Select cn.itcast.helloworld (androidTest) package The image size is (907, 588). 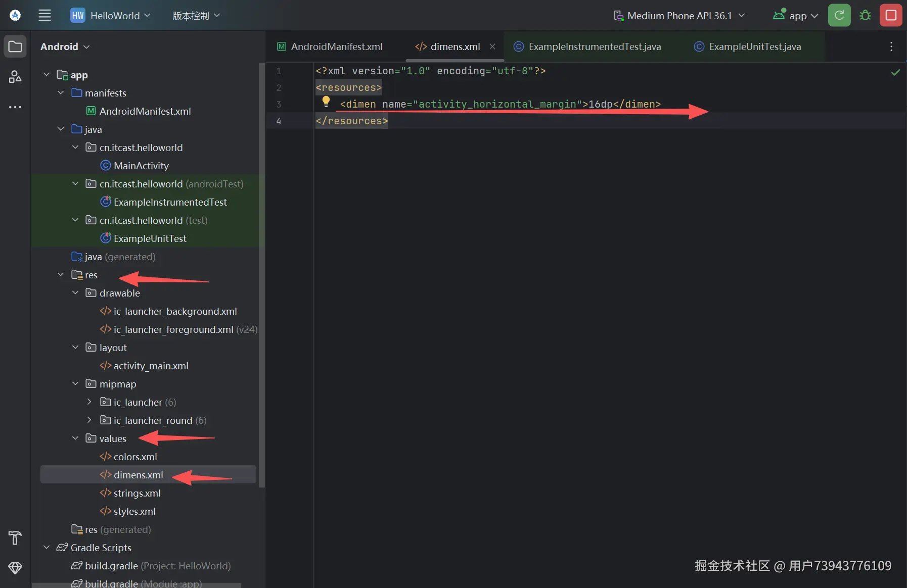pyautogui.click(x=171, y=184)
